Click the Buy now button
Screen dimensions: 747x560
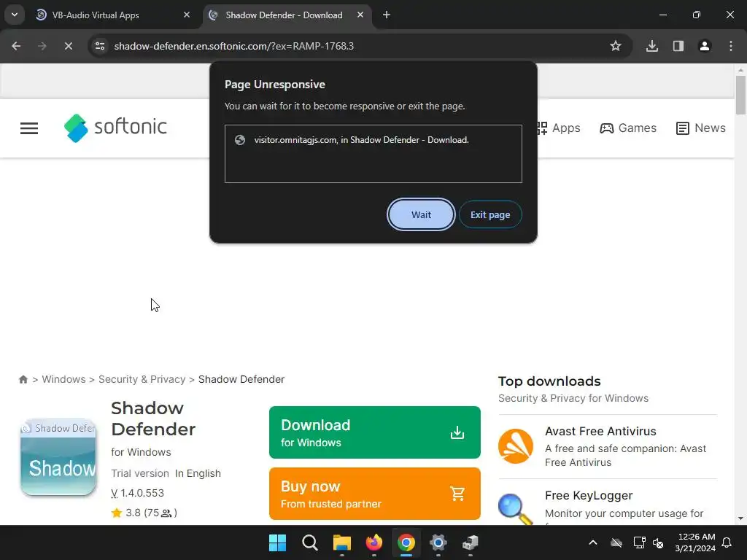pyautogui.click(x=374, y=494)
